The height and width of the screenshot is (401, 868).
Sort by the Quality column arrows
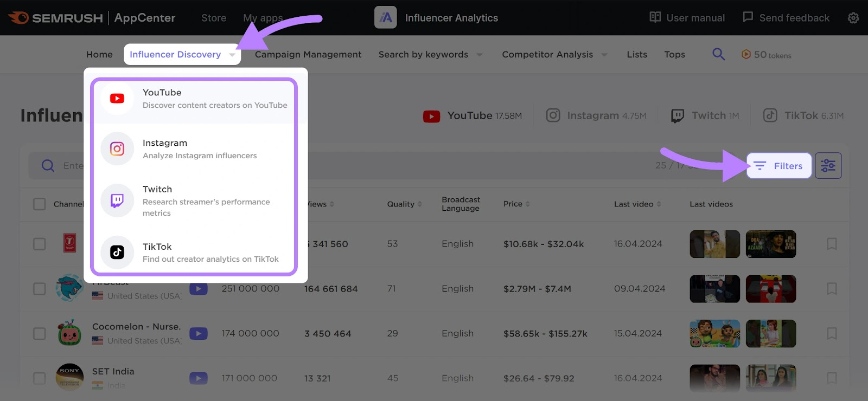(419, 204)
